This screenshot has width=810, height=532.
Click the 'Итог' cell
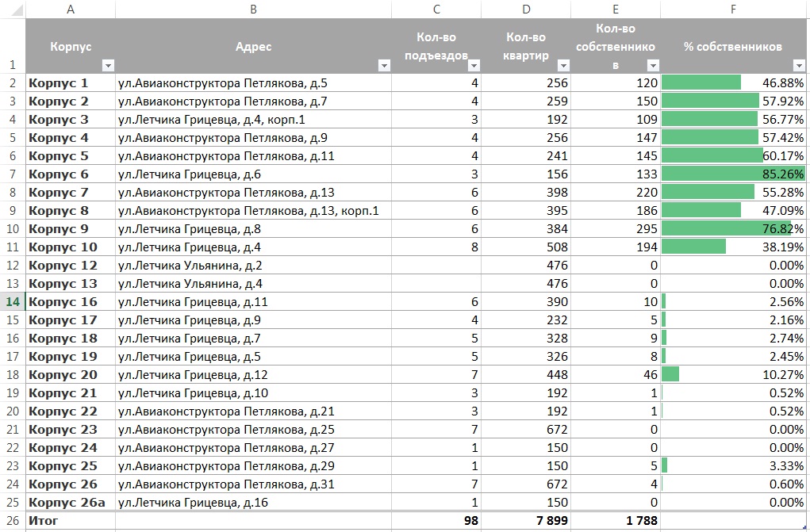(71, 521)
